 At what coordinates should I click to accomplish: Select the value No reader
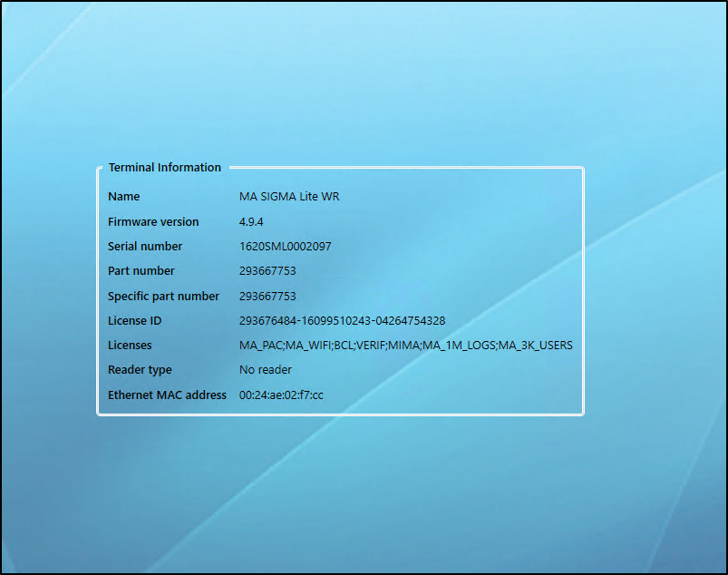click(x=266, y=370)
